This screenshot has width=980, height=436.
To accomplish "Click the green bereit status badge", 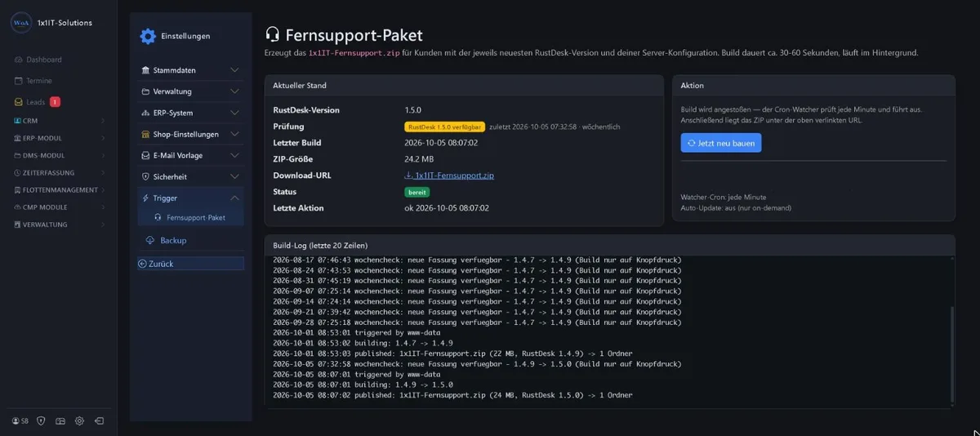I will click(x=417, y=192).
